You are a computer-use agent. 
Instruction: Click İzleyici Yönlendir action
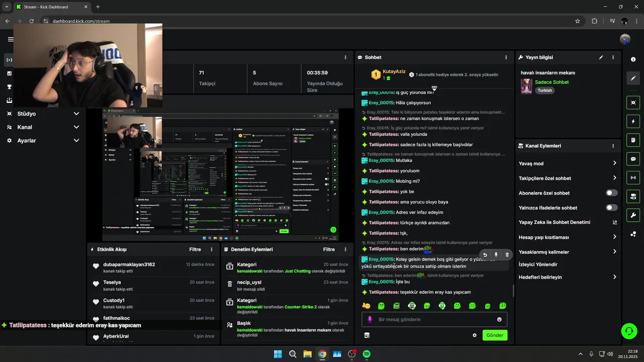click(x=538, y=264)
